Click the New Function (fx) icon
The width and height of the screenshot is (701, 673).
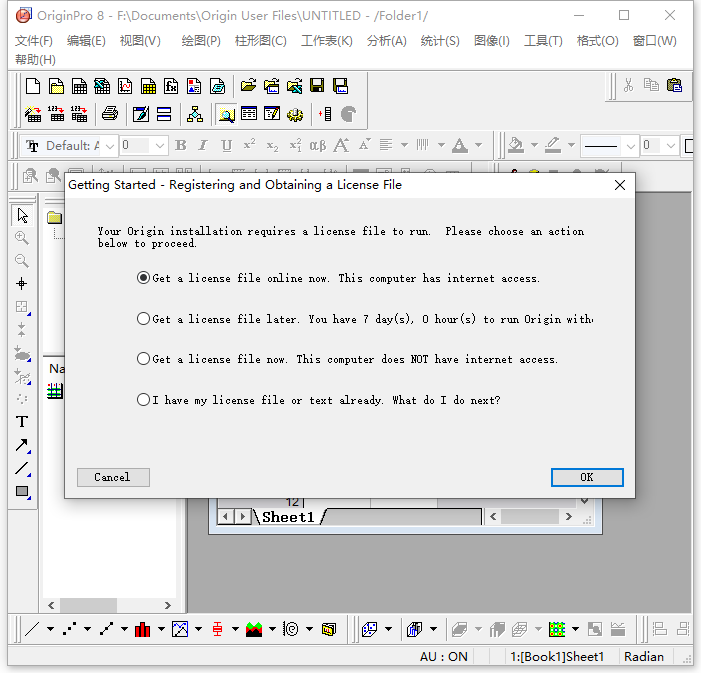click(x=171, y=86)
